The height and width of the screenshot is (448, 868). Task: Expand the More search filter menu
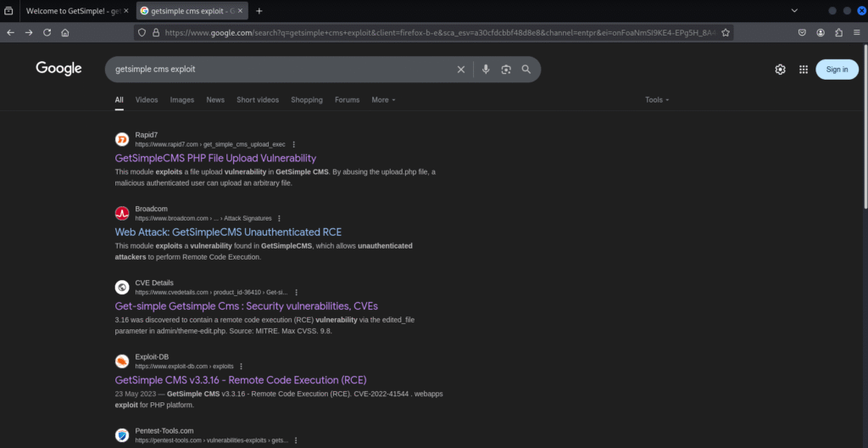[384, 100]
